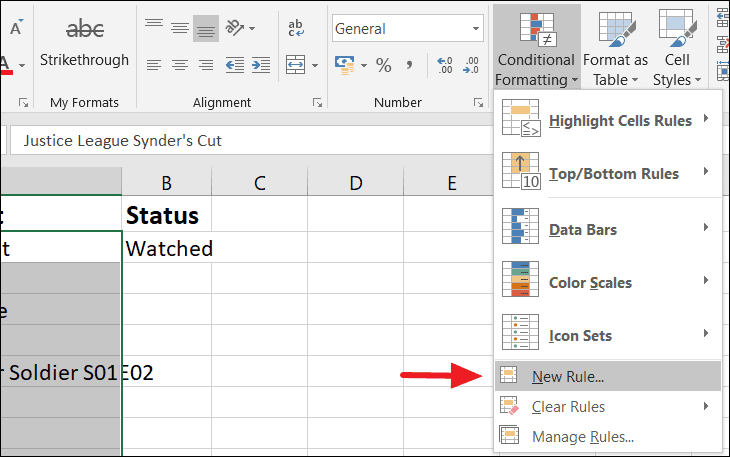Select the cell containing Soldier S01E02

tap(61, 372)
